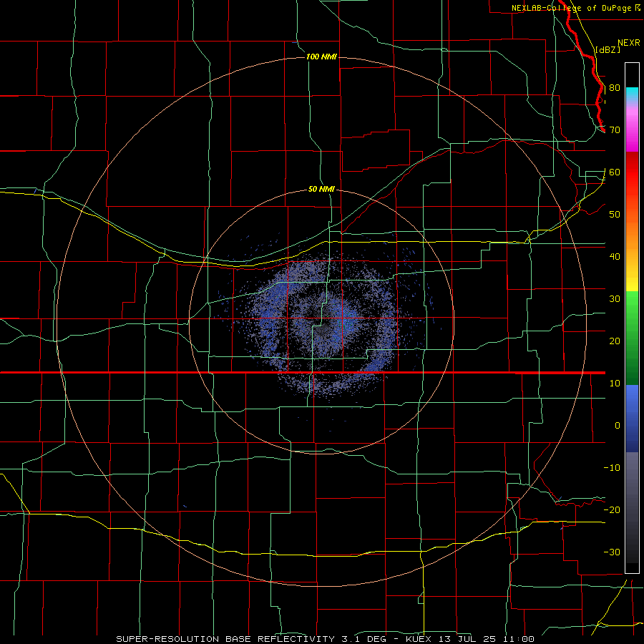Click the '50 NMI' range ring label
Screen dimensions: 644x644
pyautogui.click(x=321, y=190)
